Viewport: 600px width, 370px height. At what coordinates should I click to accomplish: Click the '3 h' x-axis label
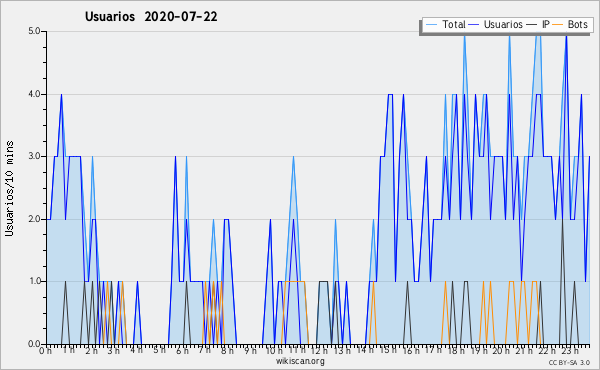coord(114,350)
